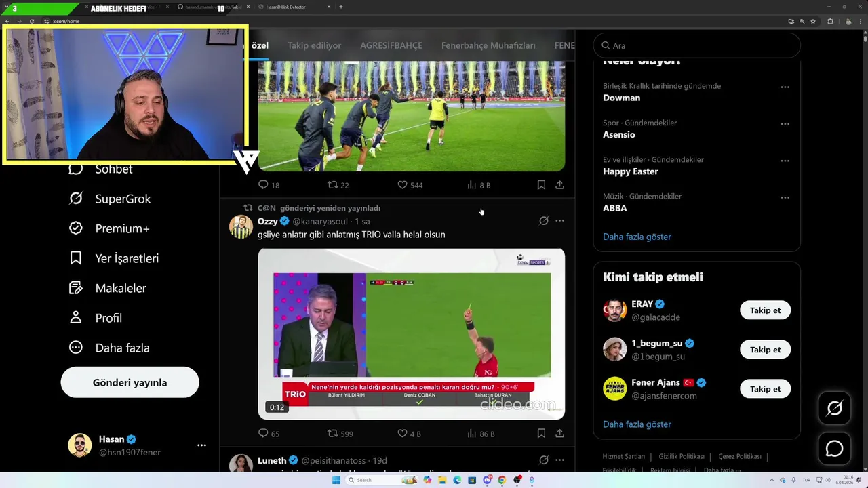Image resolution: width=868 pixels, height=488 pixels.
Task: Open options for the ABBA trend
Action: coord(785,197)
